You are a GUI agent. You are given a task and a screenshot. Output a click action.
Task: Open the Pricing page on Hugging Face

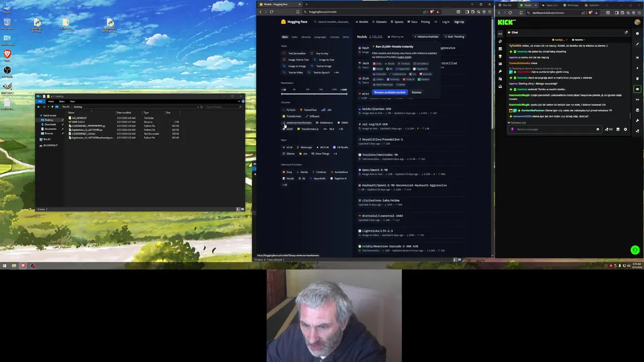click(426, 22)
